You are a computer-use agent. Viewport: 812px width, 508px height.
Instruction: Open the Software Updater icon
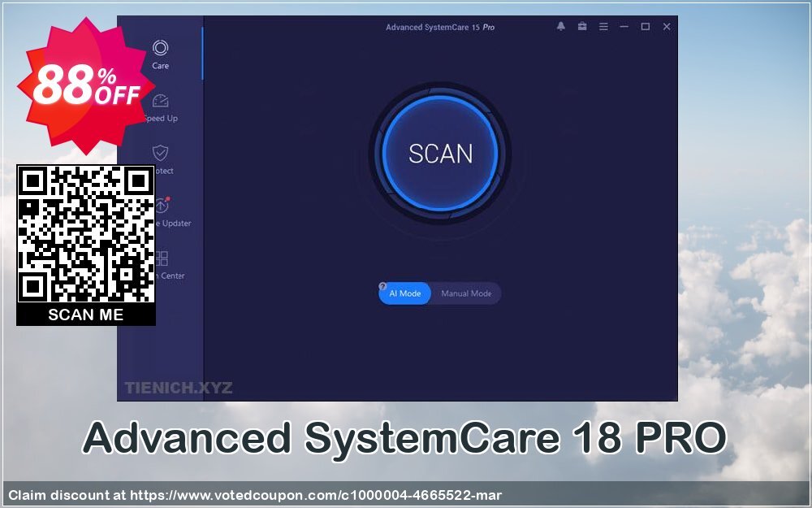162,206
